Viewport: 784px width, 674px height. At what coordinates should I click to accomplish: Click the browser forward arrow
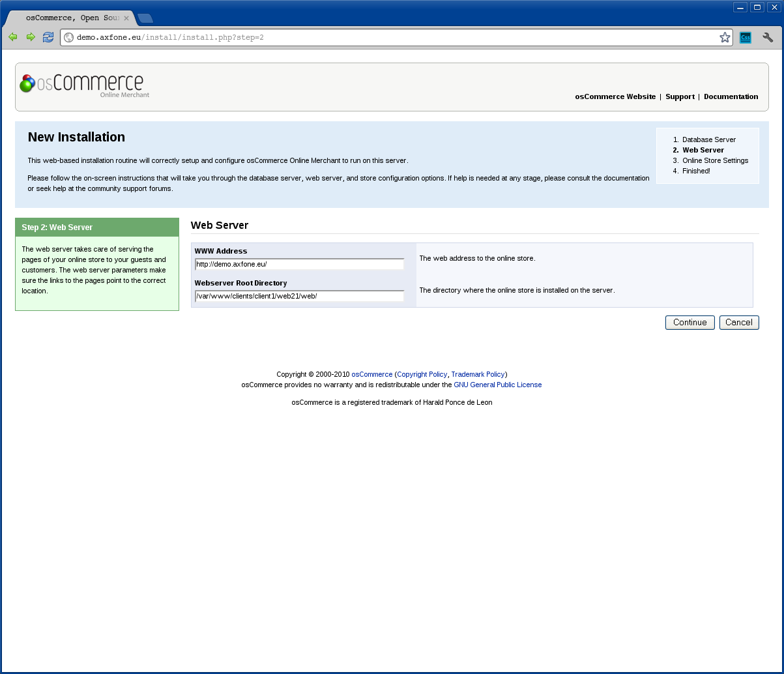pyautogui.click(x=30, y=37)
